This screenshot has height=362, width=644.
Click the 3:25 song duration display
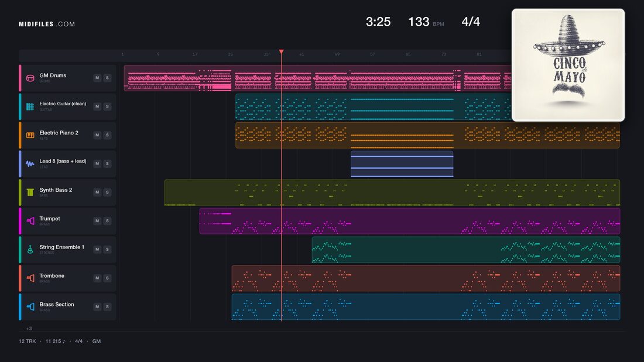[x=378, y=22]
